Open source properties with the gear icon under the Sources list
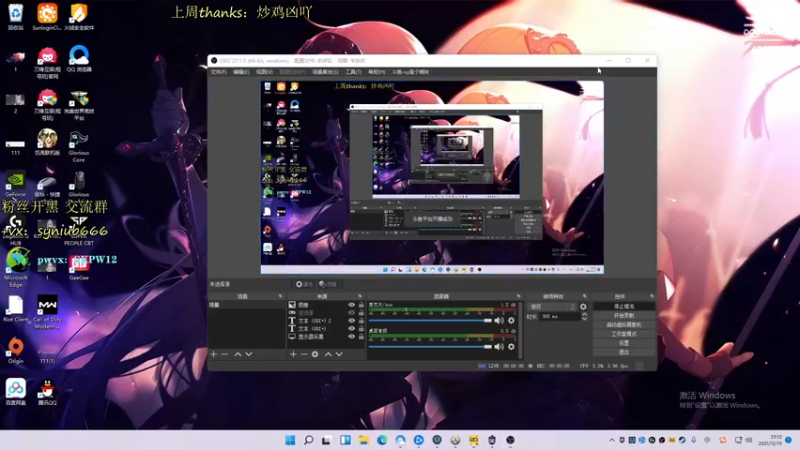This screenshot has width=800, height=450. [x=315, y=354]
